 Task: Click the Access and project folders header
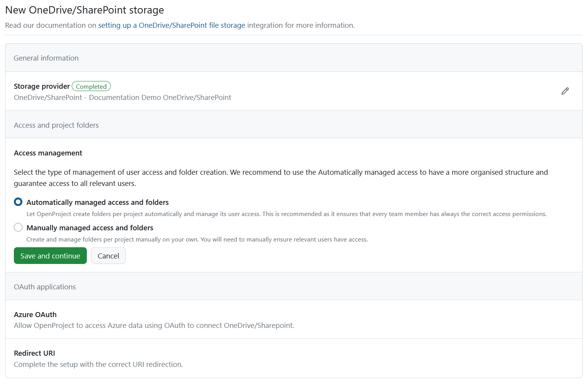56,125
